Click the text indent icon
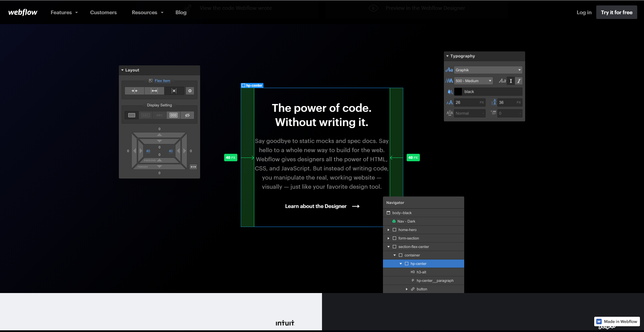 [x=493, y=113]
